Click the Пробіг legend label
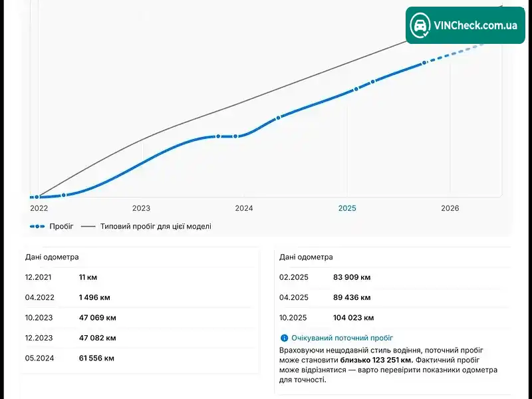The width and height of the screenshot is (532, 399). point(61,226)
